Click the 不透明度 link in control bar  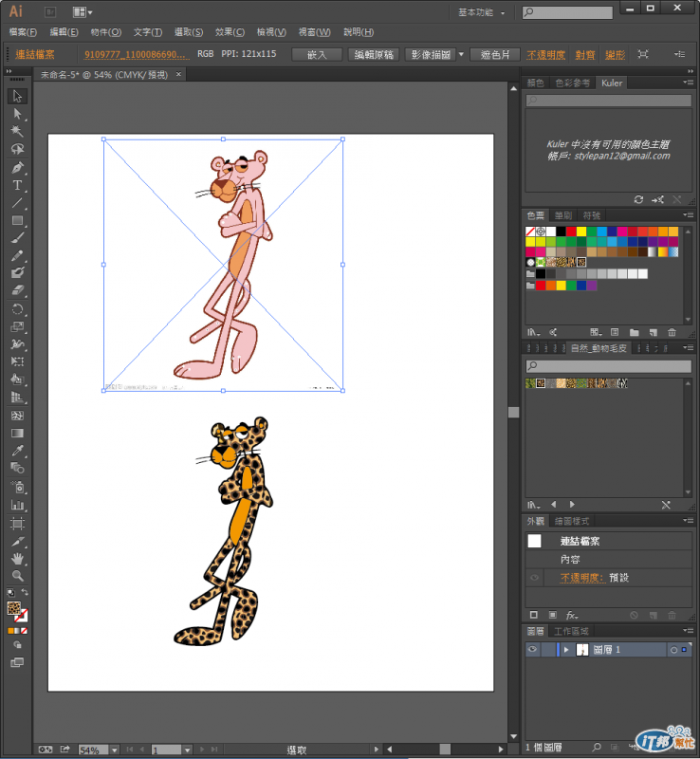pyautogui.click(x=545, y=55)
